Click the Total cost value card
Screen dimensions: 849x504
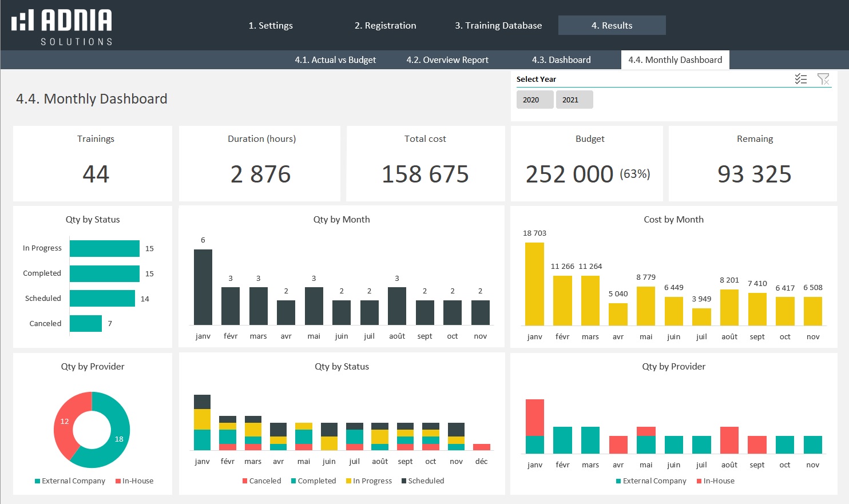[425, 164]
